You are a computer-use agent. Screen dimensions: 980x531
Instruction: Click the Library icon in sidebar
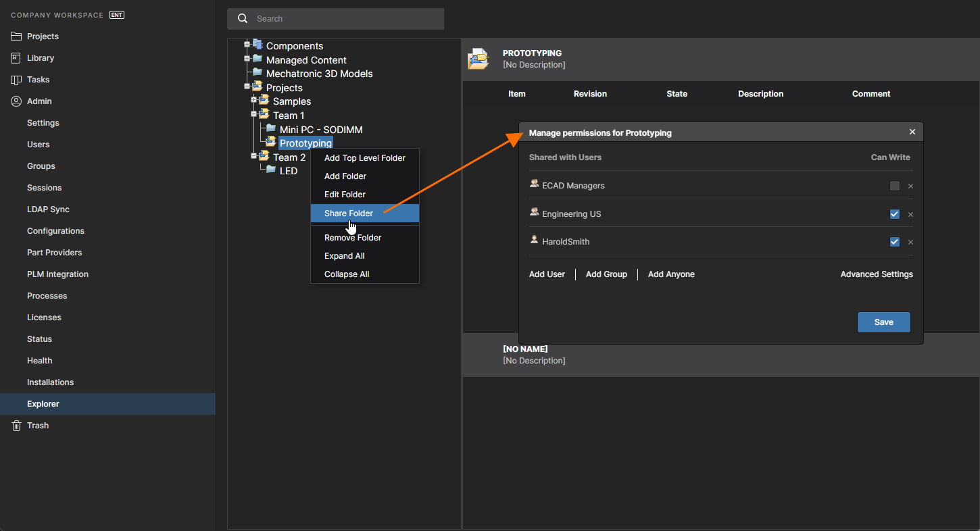pyautogui.click(x=16, y=58)
